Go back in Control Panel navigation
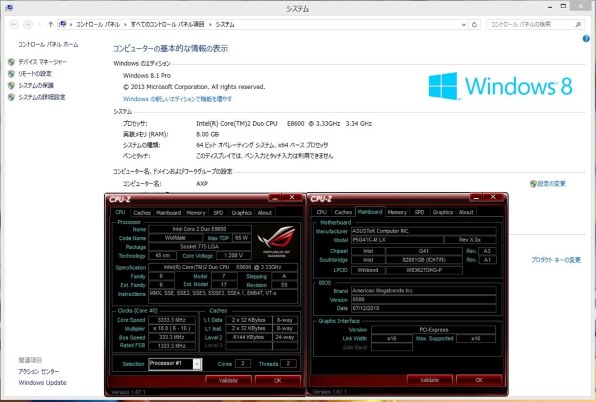The image size is (596, 402). (x=14, y=24)
